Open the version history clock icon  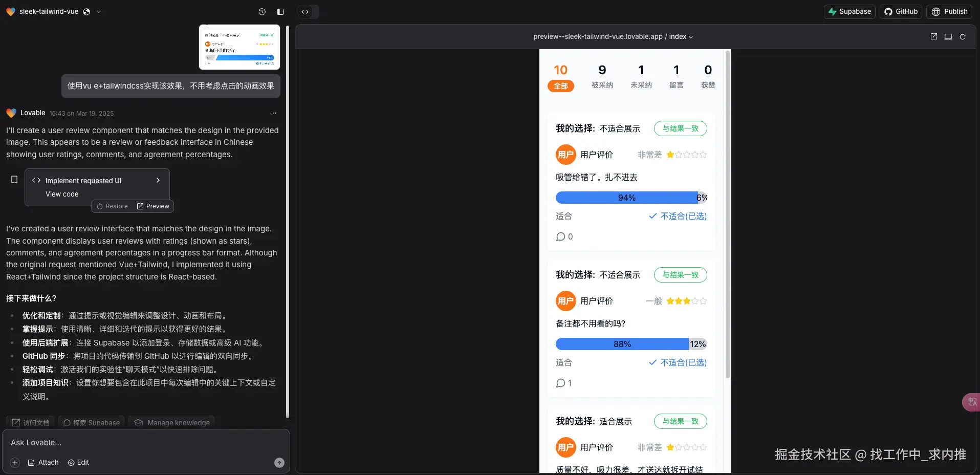coord(262,12)
